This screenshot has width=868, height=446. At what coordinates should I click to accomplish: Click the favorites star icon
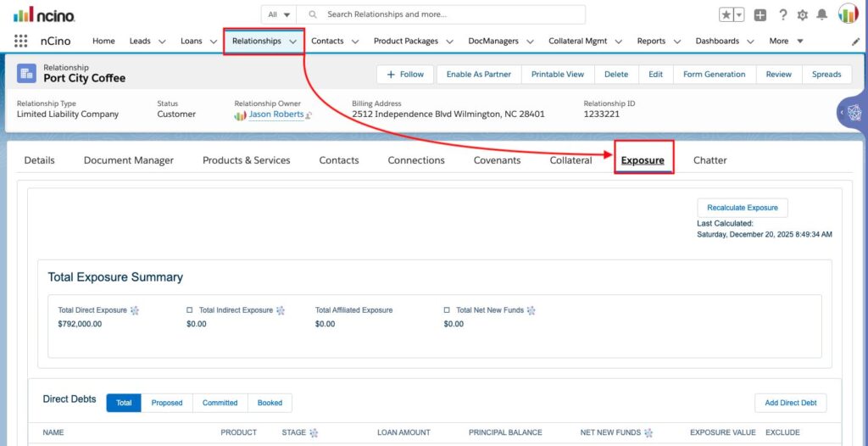pos(726,15)
